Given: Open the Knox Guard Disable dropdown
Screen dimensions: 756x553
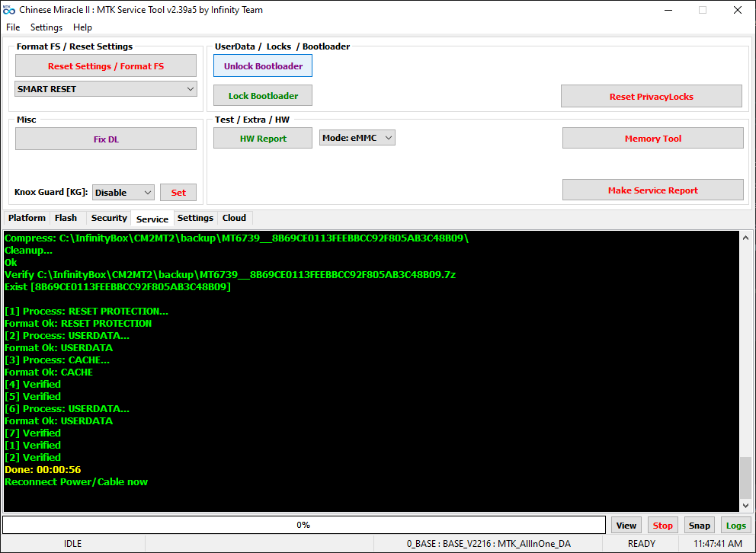Looking at the screenshot, I should (x=123, y=193).
